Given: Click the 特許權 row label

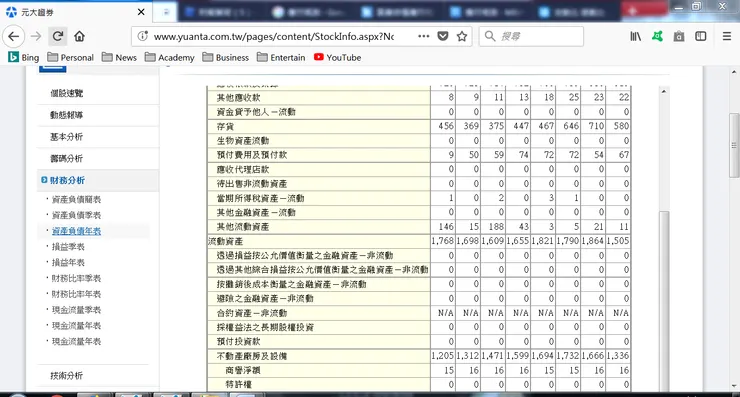Looking at the screenshot, I should [238, 385].
